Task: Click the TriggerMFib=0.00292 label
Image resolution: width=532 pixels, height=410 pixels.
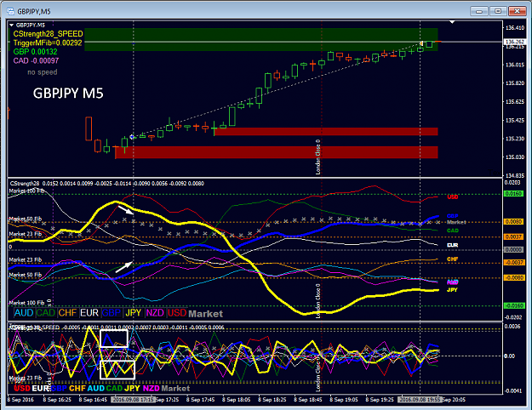Action: point(48,43)
